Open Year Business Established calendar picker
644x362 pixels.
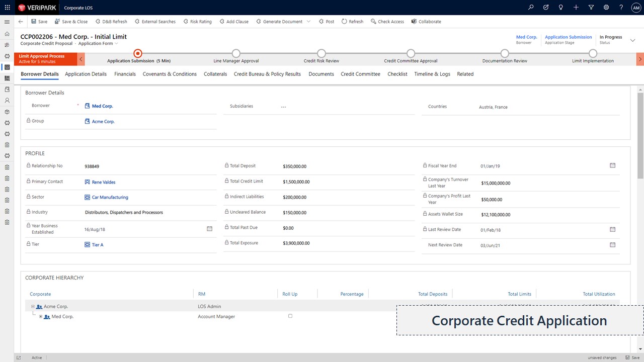pos(210,229)
